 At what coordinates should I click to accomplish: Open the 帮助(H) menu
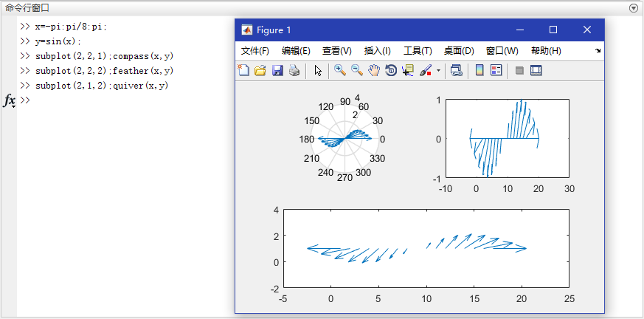point(546,51)
